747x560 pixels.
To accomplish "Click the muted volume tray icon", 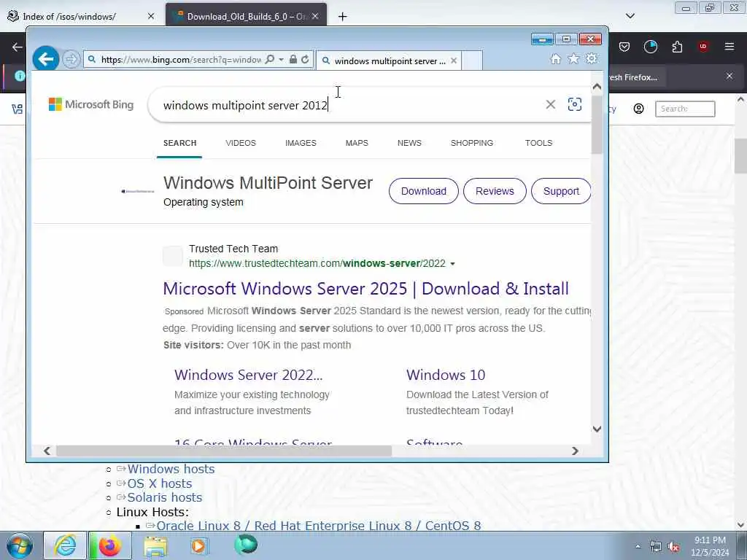I will pos(673,547).
